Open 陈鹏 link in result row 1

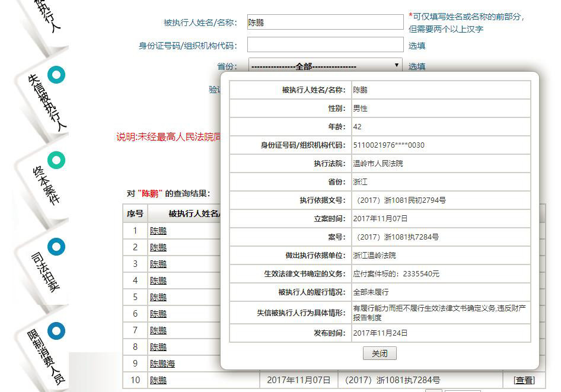point(158,231)
